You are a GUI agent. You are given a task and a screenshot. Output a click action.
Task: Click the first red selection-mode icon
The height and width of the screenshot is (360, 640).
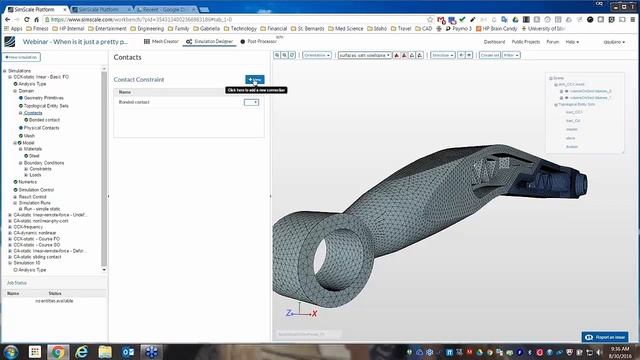point(396,55)
